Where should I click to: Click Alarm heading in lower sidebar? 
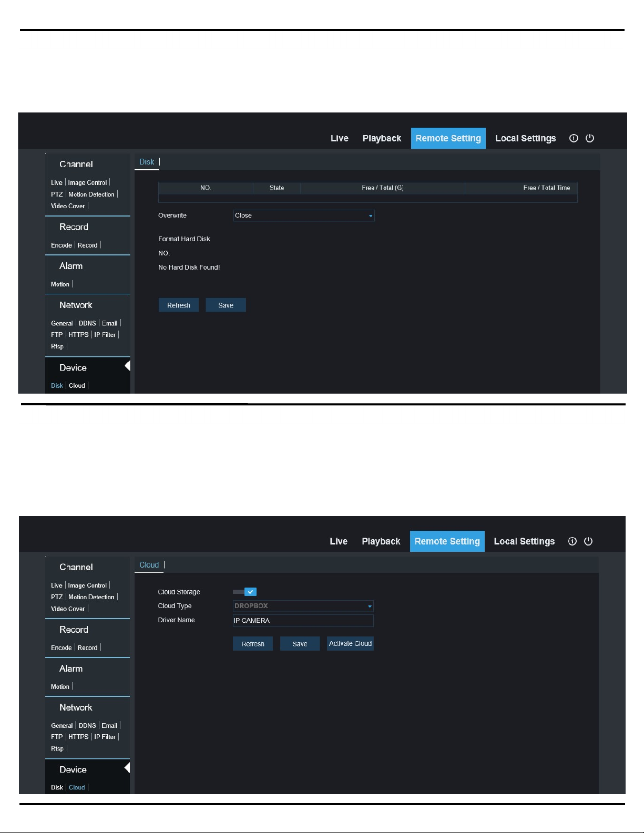(x=71, y=669)
